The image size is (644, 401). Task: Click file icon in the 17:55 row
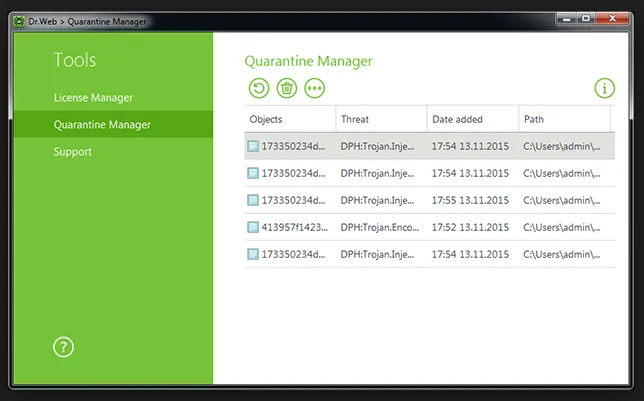[x=253, y=200]
